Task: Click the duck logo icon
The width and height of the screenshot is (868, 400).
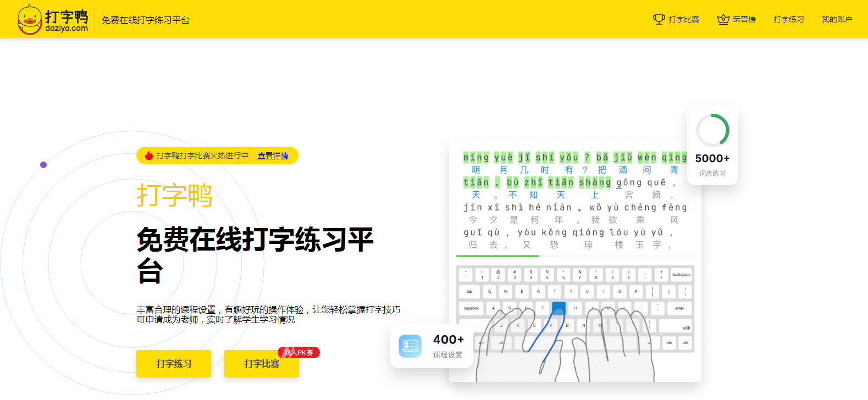Action: [x=30, y=19]
